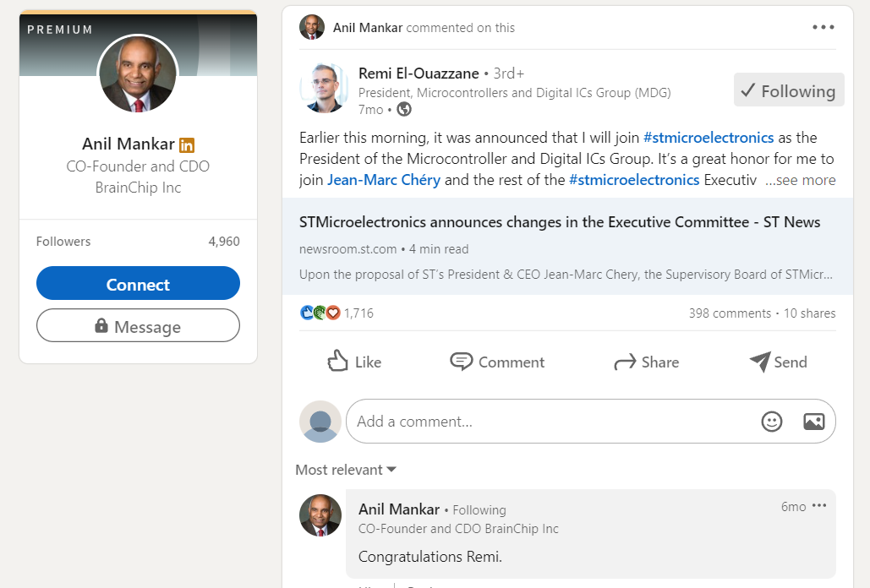This screenshot has height=588, width=870.
Task: Open the STMicroelectronics Executive Committee article title
Action: pos(560,222)
